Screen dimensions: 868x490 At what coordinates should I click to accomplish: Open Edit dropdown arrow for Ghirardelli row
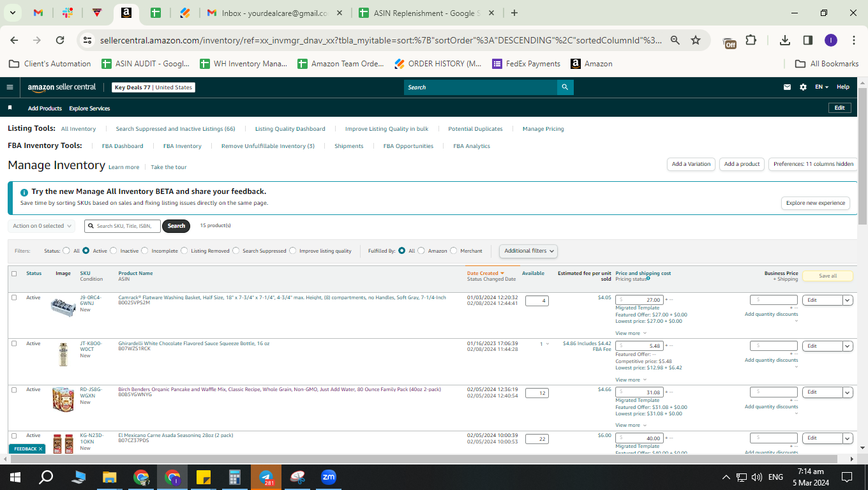[848, 346]
